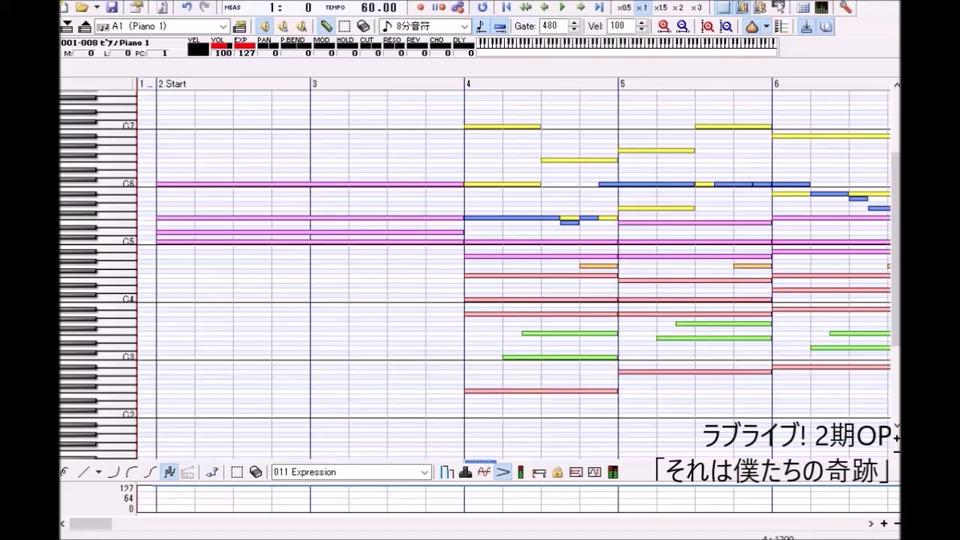Viewport: 960px width, 540px height.
Task: Zoom out vertically with blue magnifier
Action: click(726, 26)
